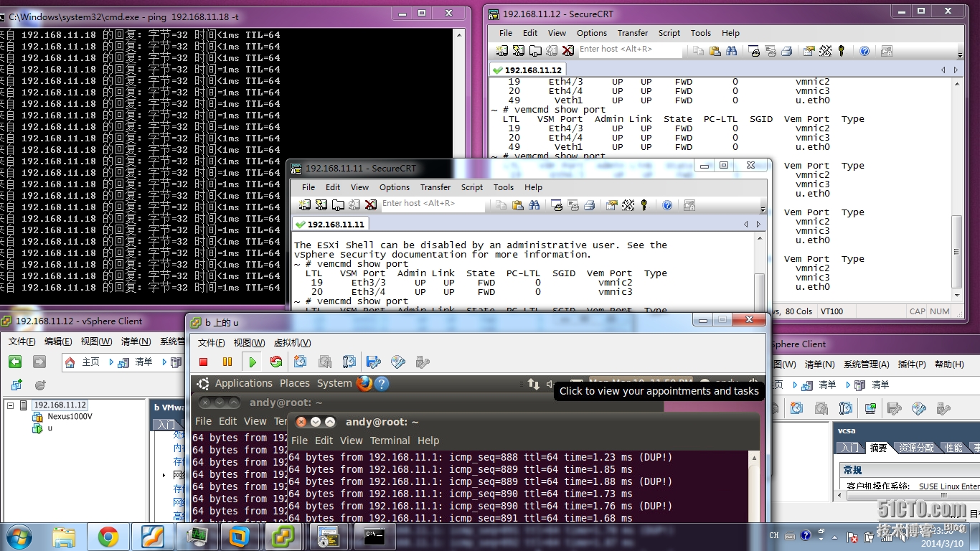980x551 pixels.
Task: Open toolbar overflow arrow in 192.168.11.12 SecureCRT
Action: (x=961, y=55)
